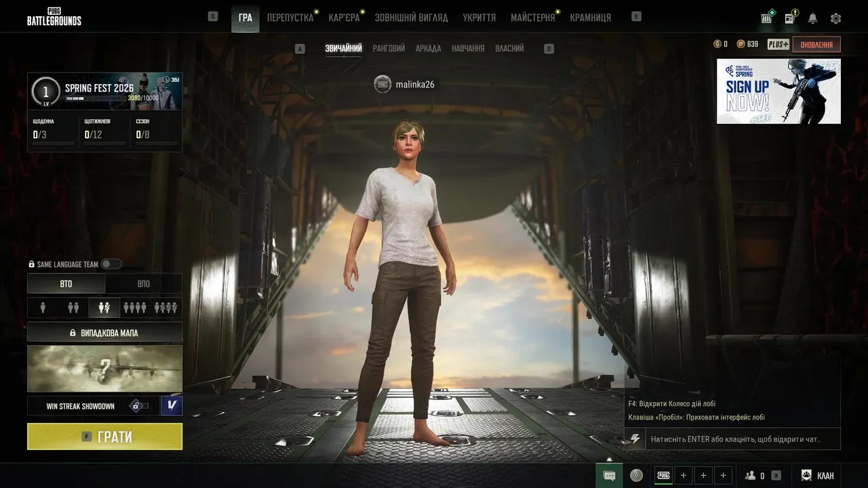Click the first plus invite slot
Image resolution: width=868 pixels, height=488 pixels.
coord(684,476)
